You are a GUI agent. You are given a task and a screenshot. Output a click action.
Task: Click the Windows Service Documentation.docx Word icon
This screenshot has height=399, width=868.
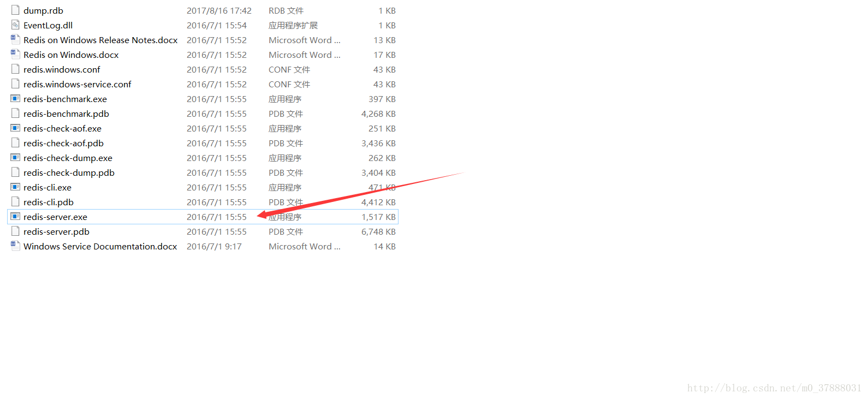click(x=15, y=246)
